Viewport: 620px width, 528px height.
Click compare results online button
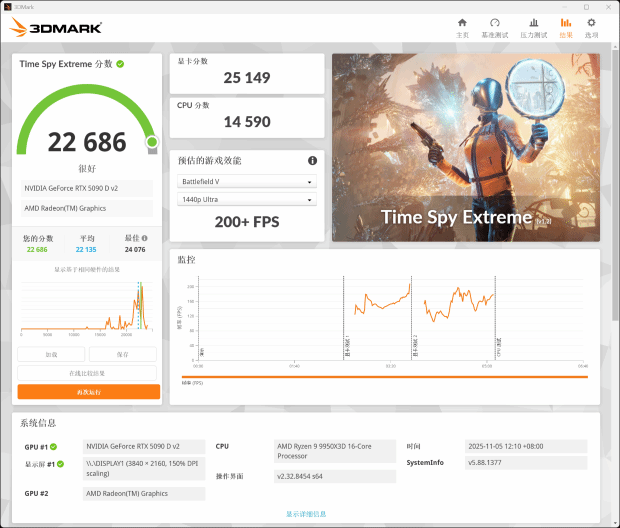pyautogui.click(x=87, y=373)
